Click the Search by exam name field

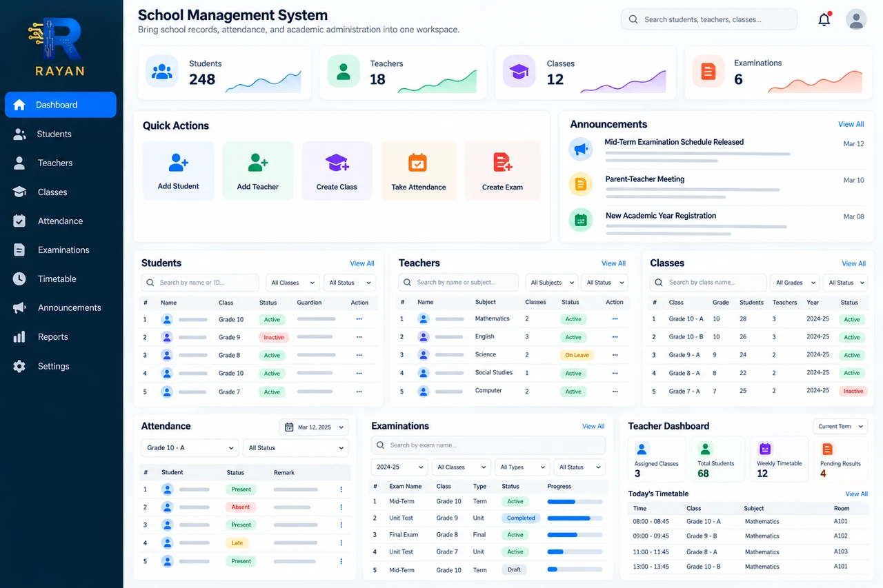(488, 445)
